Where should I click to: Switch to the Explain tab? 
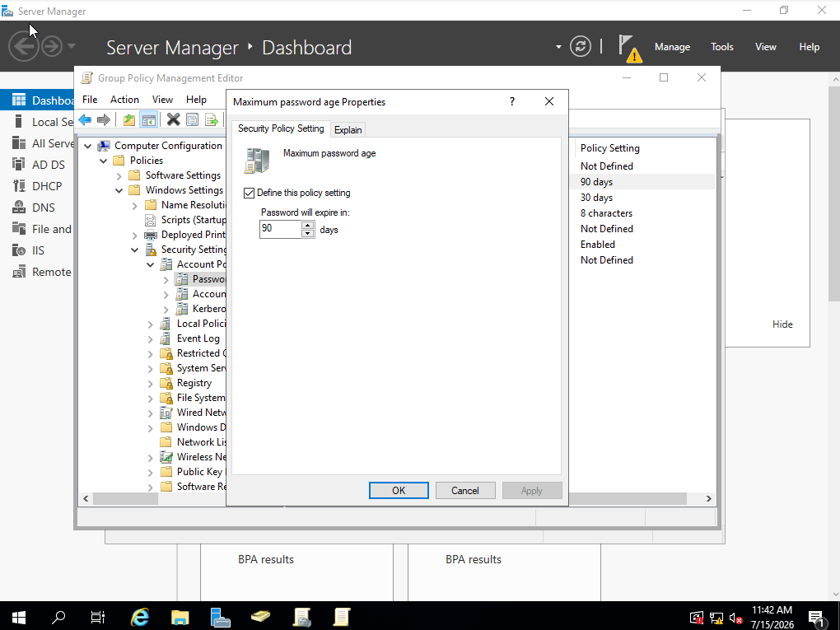pyautogui.click(x=348, y=129)
